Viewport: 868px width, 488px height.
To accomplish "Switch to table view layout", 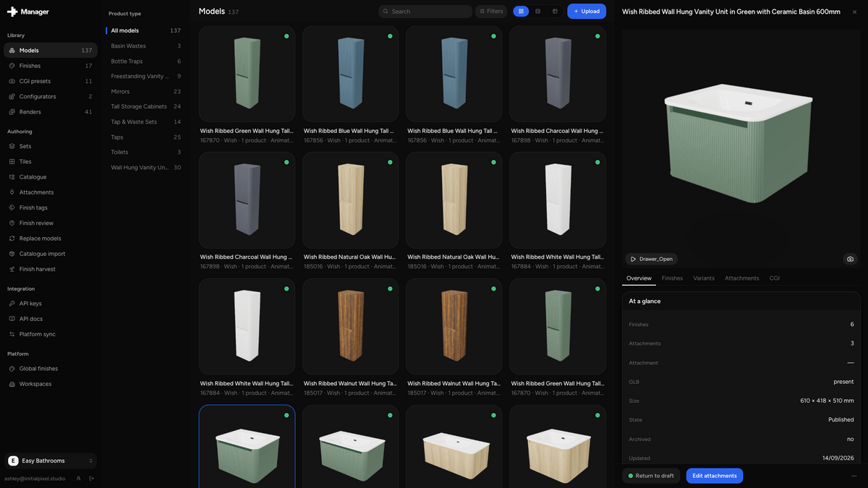I will tap(555, 12).
